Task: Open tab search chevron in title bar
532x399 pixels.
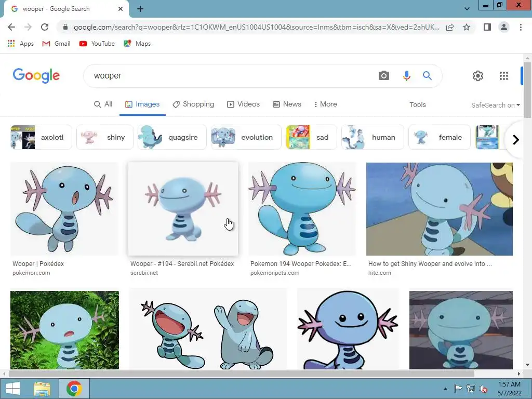Action: point(467,9)
